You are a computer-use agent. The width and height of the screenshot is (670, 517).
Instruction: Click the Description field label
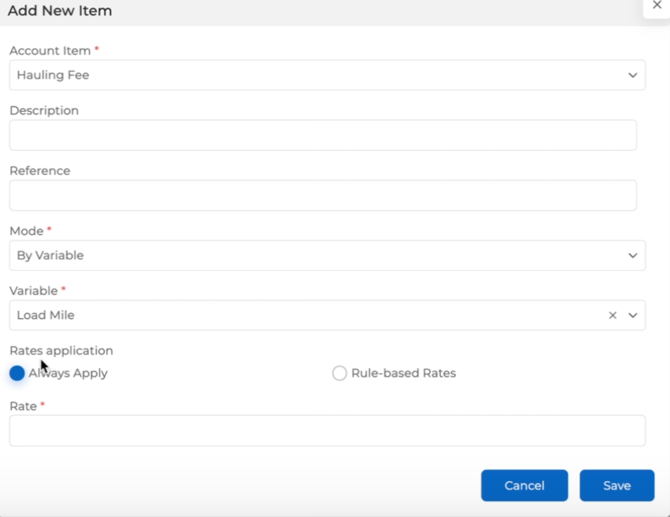click(44, 110)
